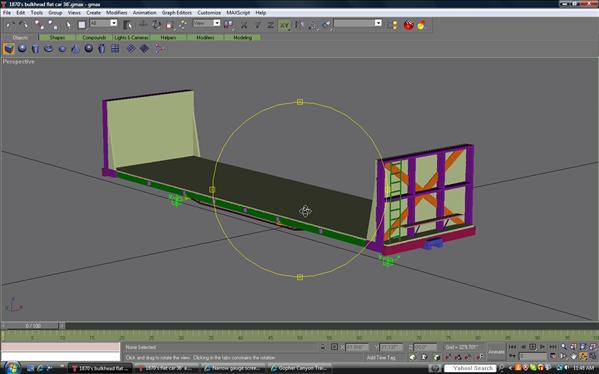Viewport: 599px width, 374px height.
Task: Open the MAXScript menu
Action: point(238,13)
